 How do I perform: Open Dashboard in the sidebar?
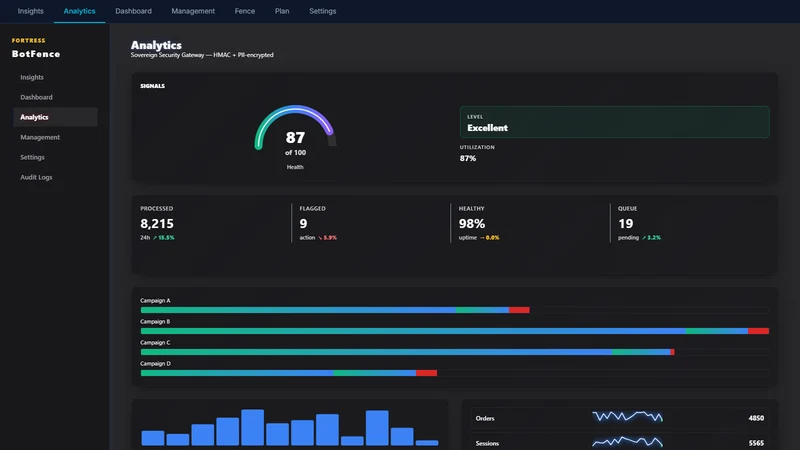(55, 97)
